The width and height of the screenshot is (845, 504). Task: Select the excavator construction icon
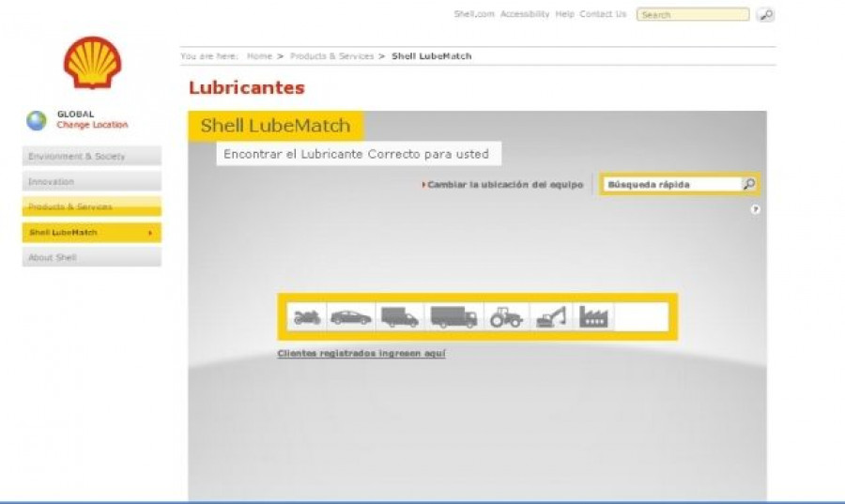click(551, 317)
